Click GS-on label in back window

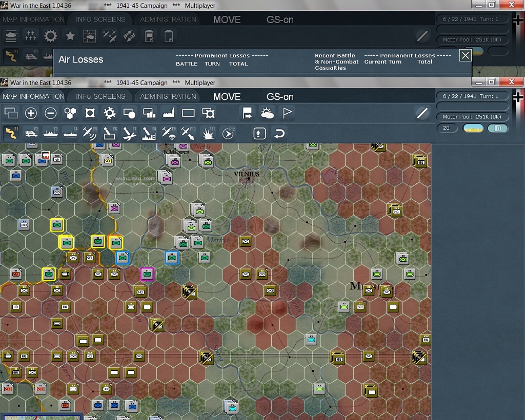point(280,20)
